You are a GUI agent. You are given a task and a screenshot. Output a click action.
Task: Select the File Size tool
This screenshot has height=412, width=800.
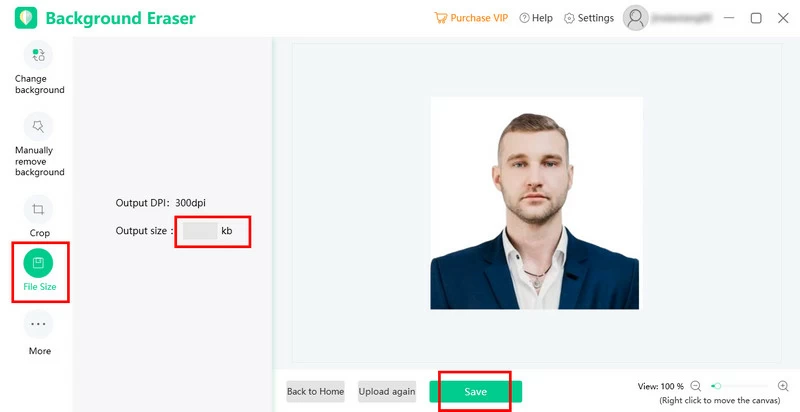38,263
